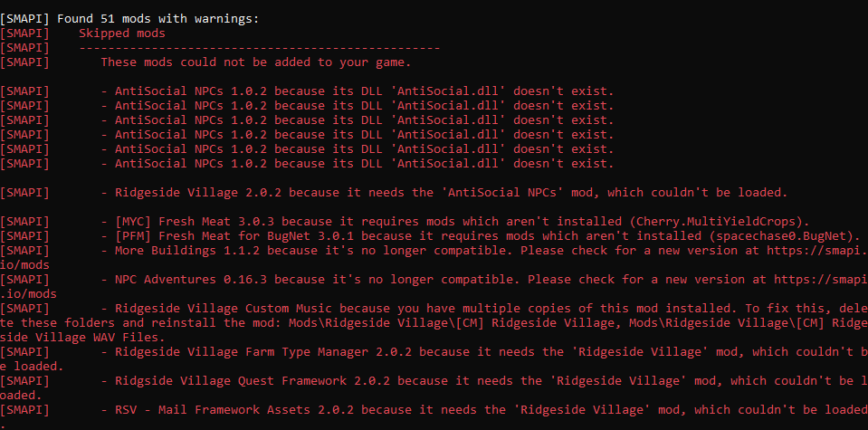Click the Ridgeside Village Custom Music line
This screenshot has height=430, width=868.
[434, 322]
